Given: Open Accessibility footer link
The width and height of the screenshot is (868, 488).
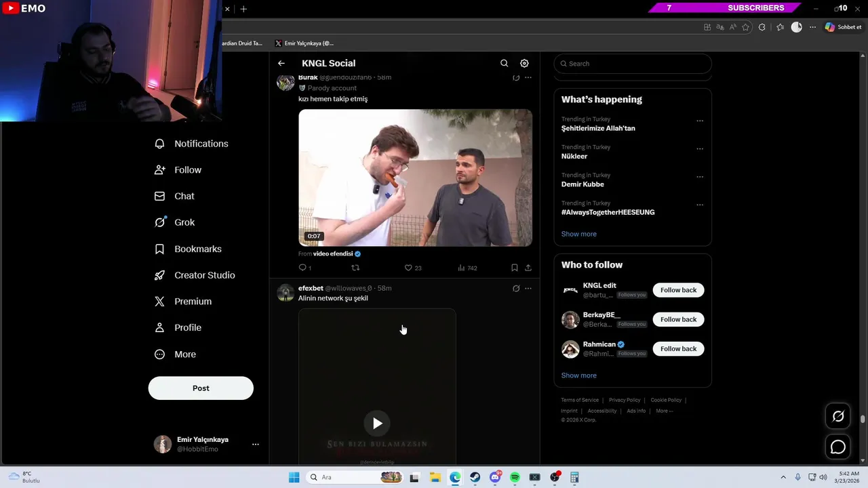Looking at the screenshot, I should click(602, 411).
